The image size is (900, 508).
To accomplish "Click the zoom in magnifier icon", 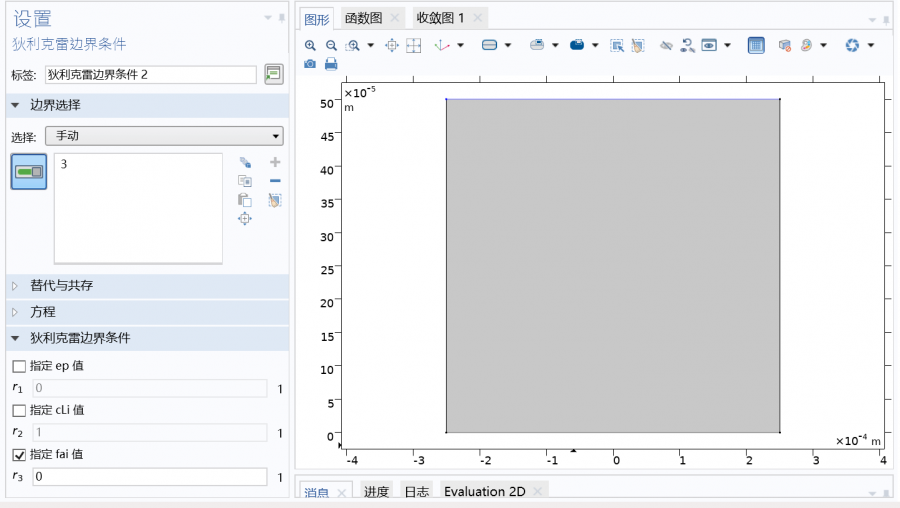I will pos(310,45).
